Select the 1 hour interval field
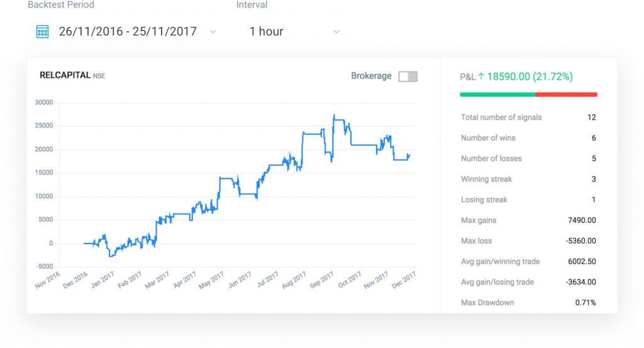Screen dimensions: 644x348 (267, 31)
